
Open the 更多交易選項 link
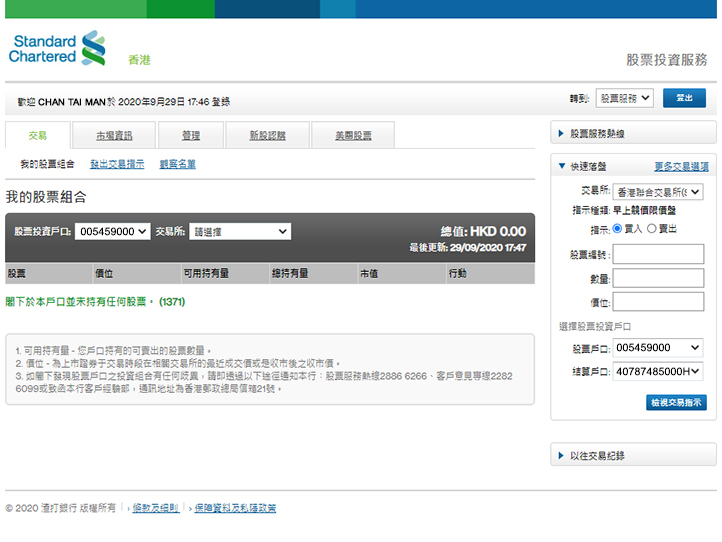pos(681,167)
